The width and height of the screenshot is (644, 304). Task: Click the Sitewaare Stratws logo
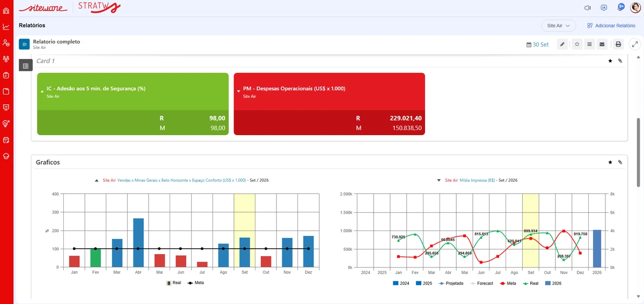(69, 8)
